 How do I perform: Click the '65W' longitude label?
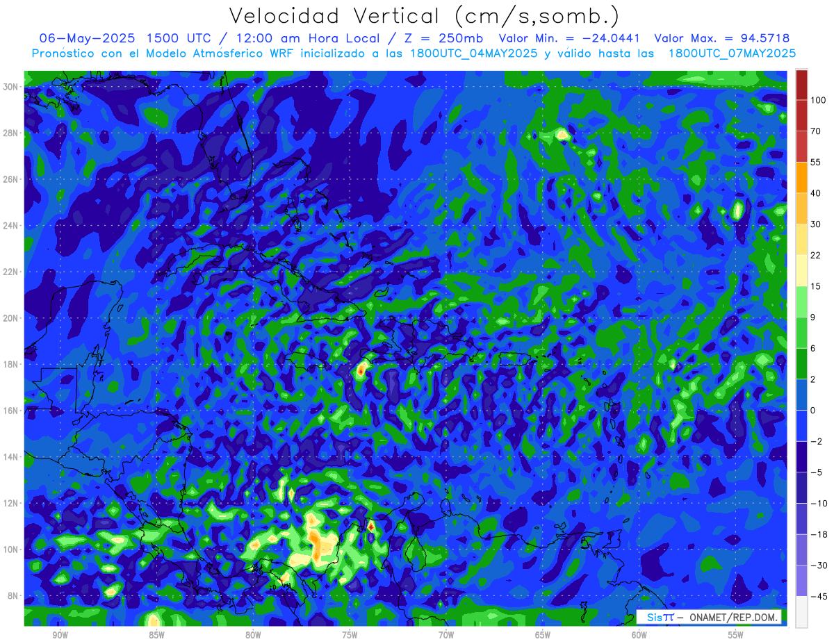click(x=543, y=635)
